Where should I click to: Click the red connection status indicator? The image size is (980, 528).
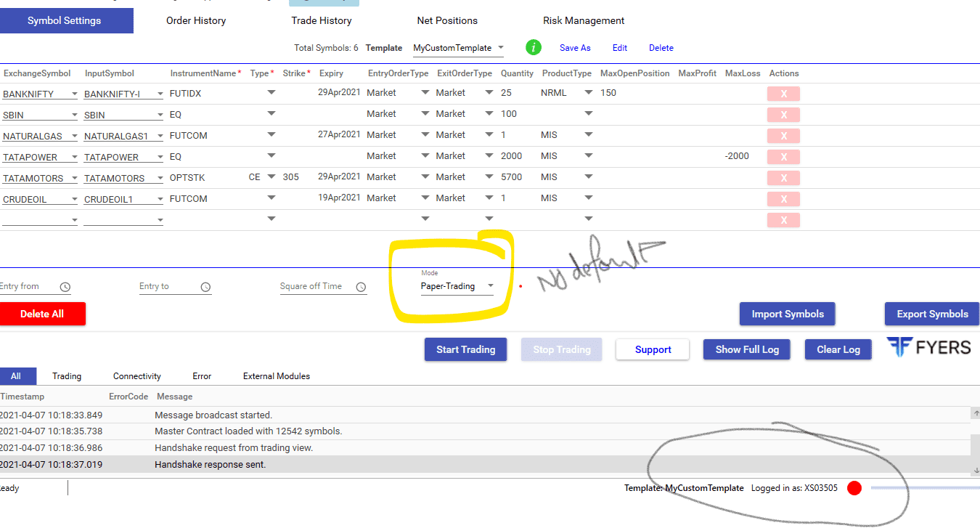[x=854, y=488]
